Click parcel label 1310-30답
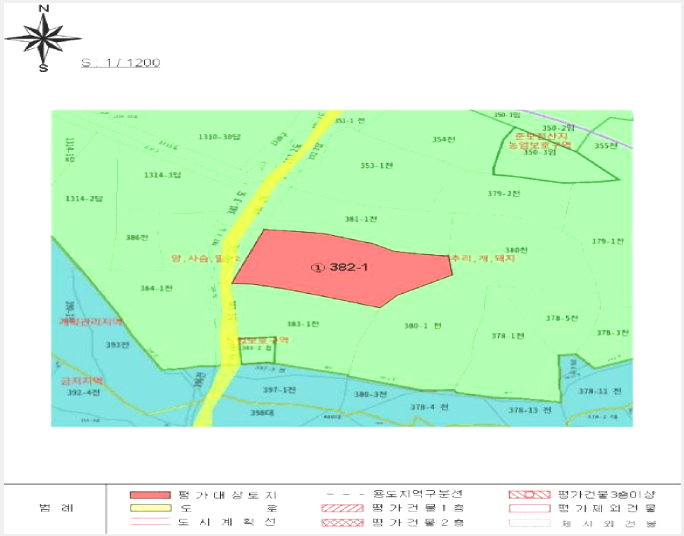This screenshot has height=536, width=684. coord(219,137)
